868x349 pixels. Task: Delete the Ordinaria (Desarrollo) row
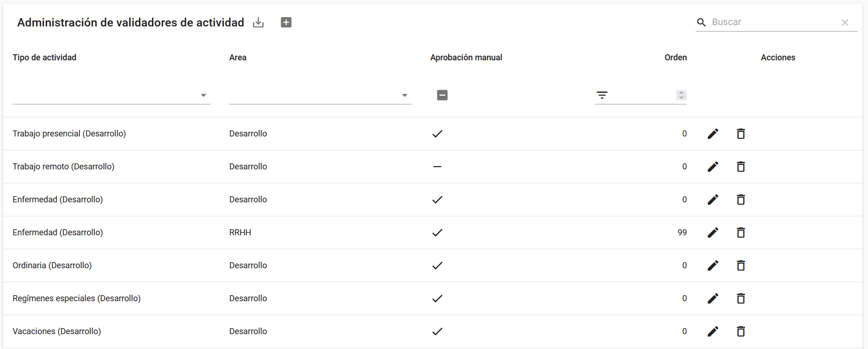pyautogui.click(x=741, y=265)
